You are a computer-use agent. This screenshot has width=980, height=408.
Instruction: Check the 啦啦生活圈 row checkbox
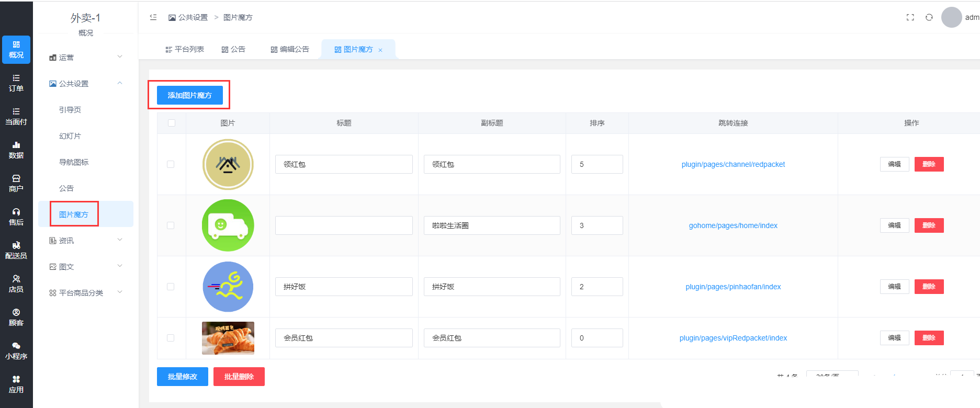[x=171, y=225]
